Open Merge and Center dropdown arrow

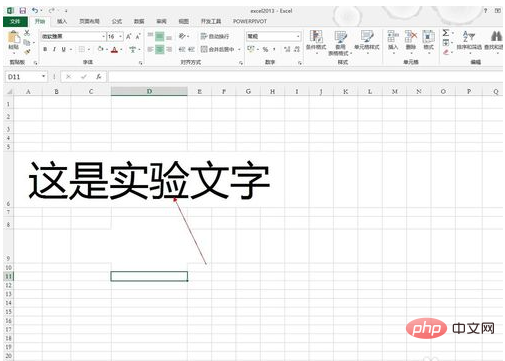239,50
